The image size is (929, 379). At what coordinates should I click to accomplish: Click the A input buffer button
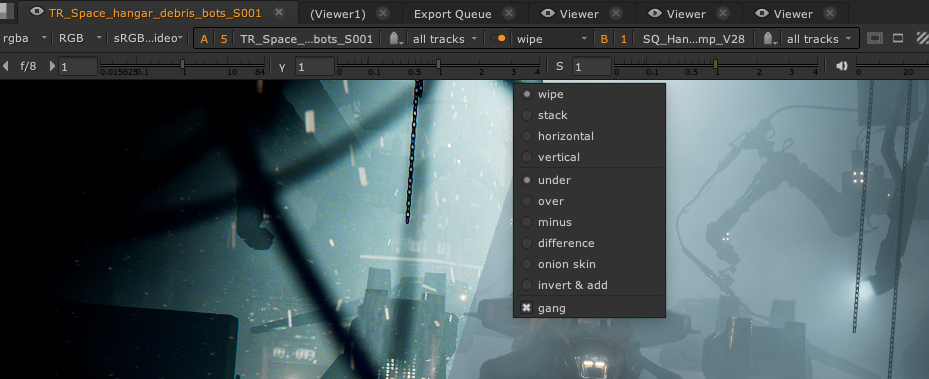[x=204, y=39]
